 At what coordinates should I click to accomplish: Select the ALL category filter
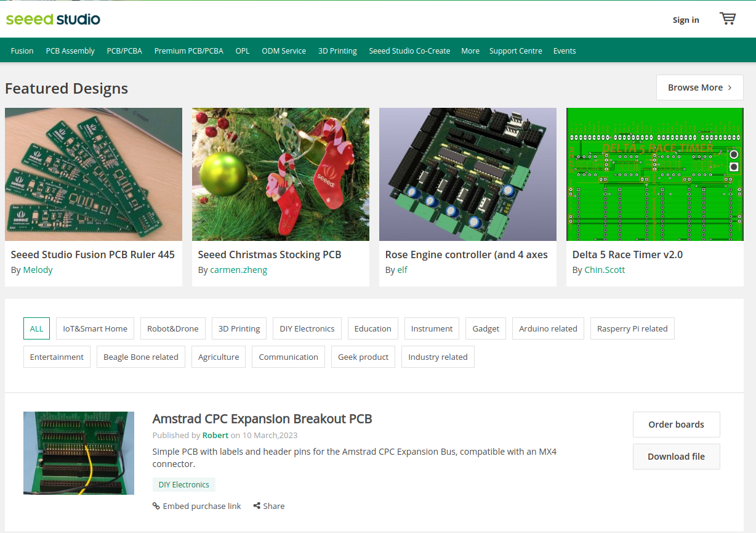click(37, 328)
